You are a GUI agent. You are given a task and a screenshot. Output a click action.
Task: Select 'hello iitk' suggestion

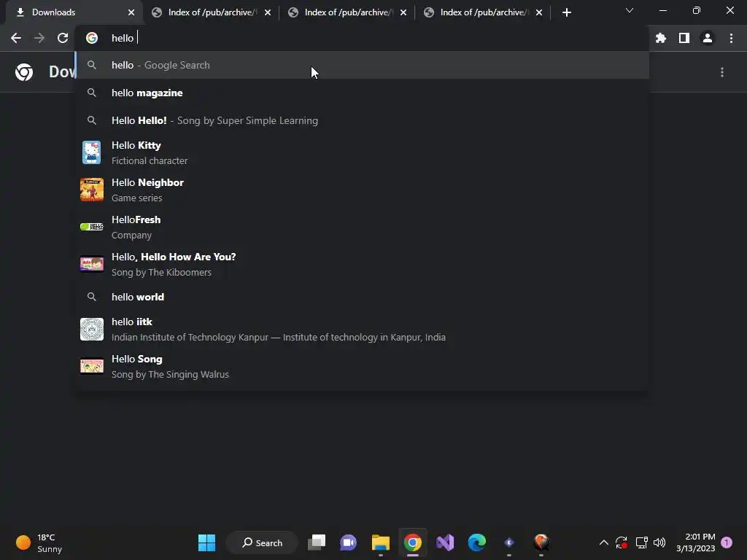coord(362,330)
